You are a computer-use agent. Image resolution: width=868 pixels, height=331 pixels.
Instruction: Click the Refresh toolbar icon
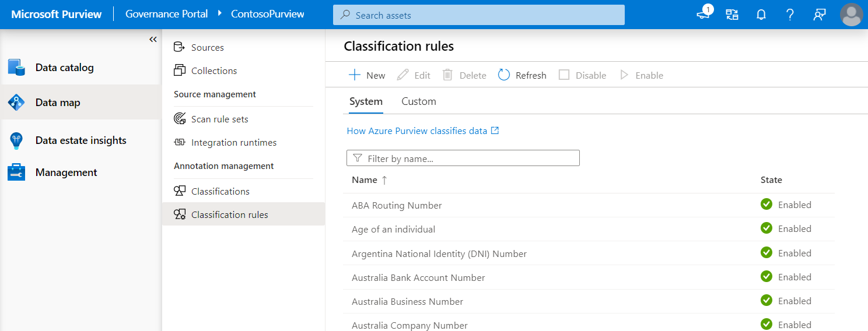tap(504, 75)
